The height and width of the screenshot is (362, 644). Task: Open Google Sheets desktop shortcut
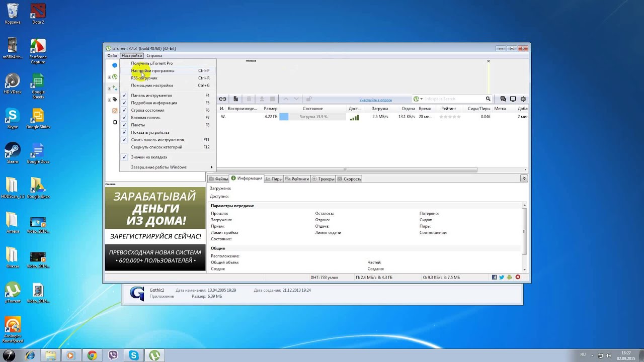[x=38, y=86]
